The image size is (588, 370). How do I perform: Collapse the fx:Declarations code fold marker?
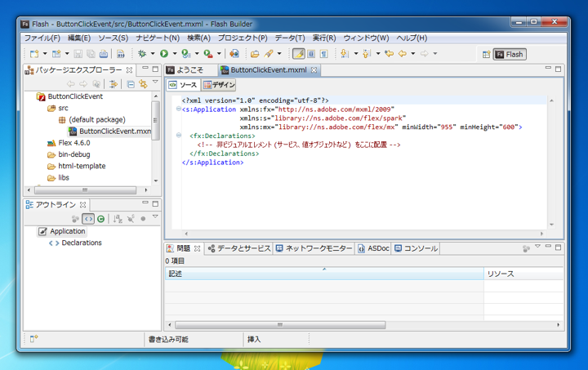[x=179, y=136]
